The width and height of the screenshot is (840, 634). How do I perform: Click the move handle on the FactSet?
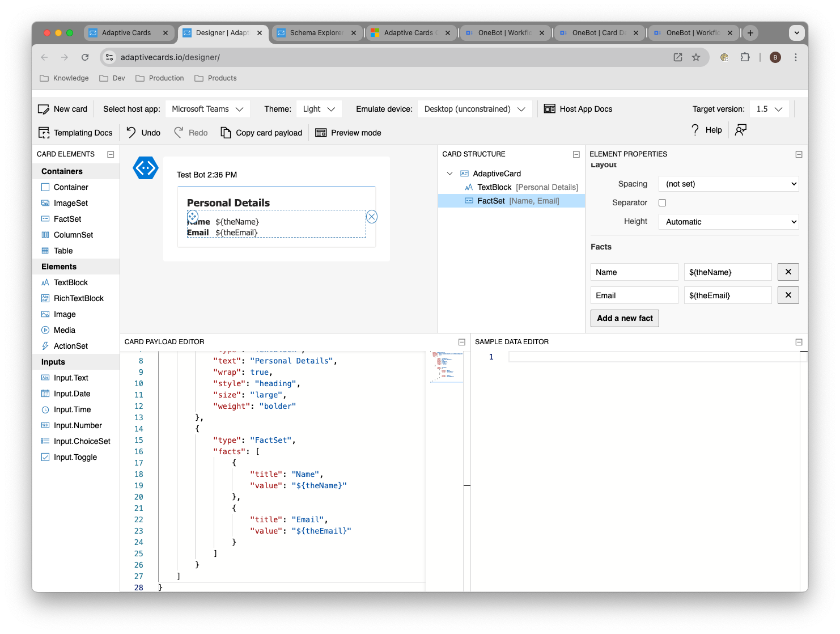(x=193, y=216)
